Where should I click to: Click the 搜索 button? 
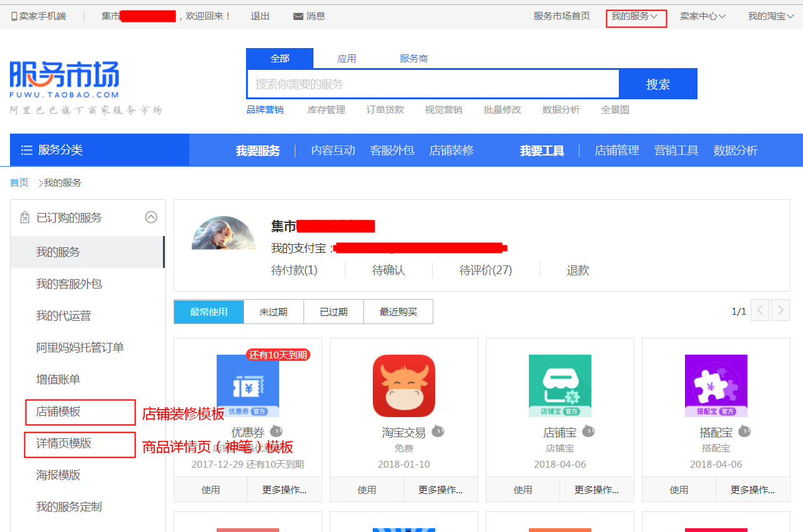(x=658, y=84)
